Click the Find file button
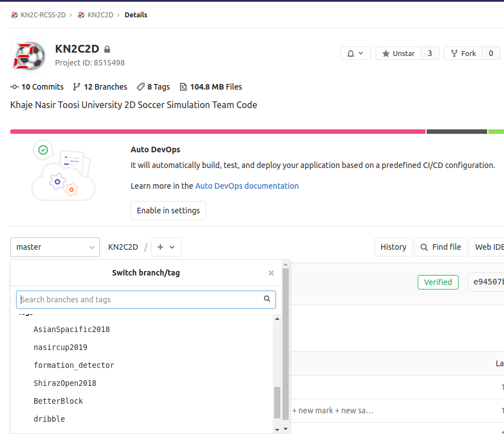The height and width of the screenshot is (434, 504). [x=441, y=247]
